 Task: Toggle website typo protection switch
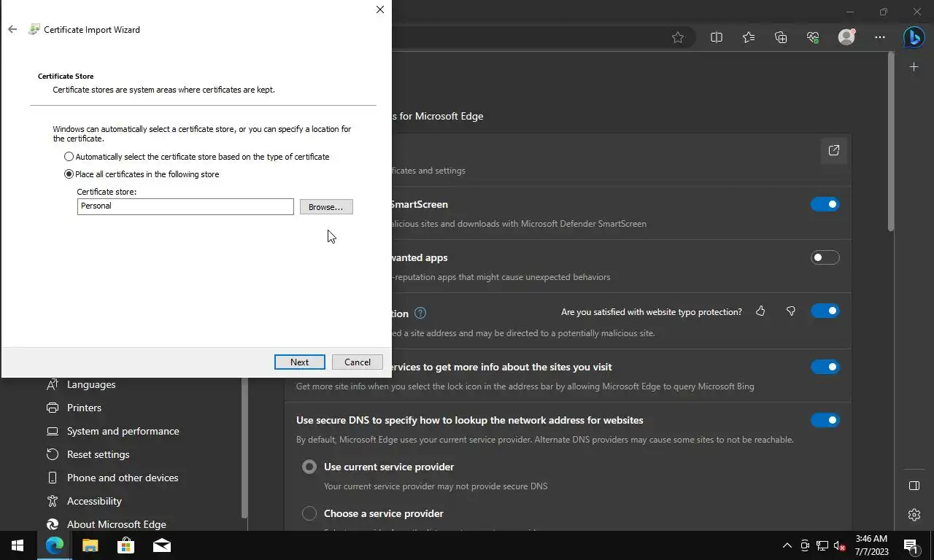[825, 311]
